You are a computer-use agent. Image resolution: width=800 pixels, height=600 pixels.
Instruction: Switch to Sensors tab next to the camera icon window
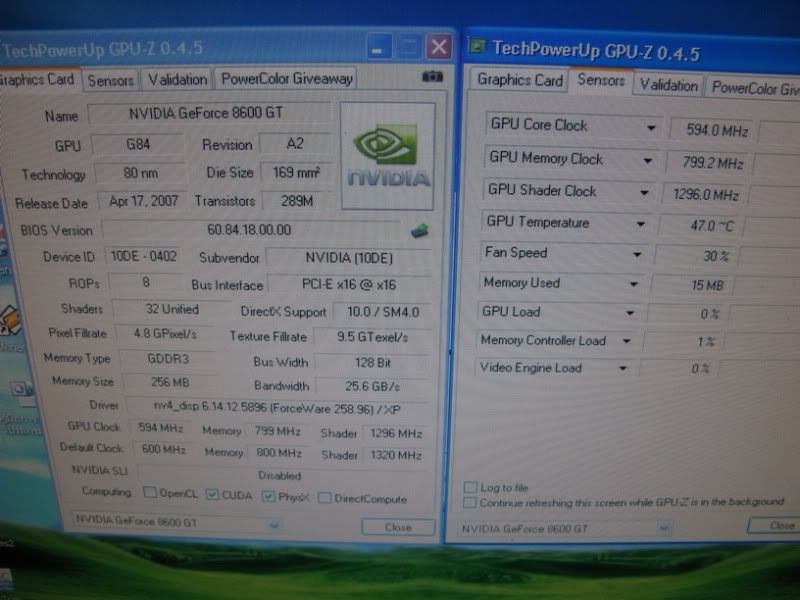point(110,80)
